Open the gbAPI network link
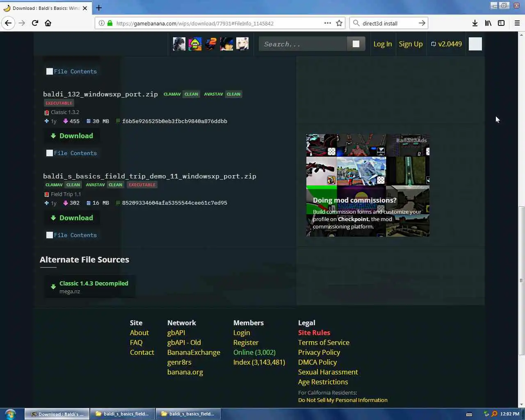 click(176, 333)
